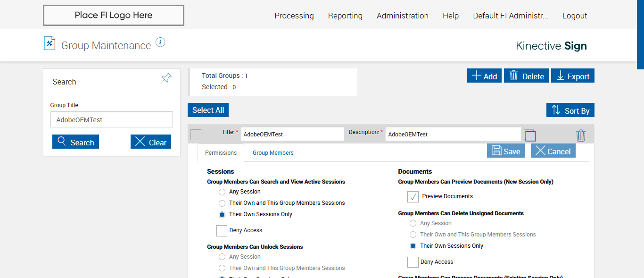Switch to the Group Members tab
Image resolution: width=644 pixels, height=278 pixels.
[273, 153]
